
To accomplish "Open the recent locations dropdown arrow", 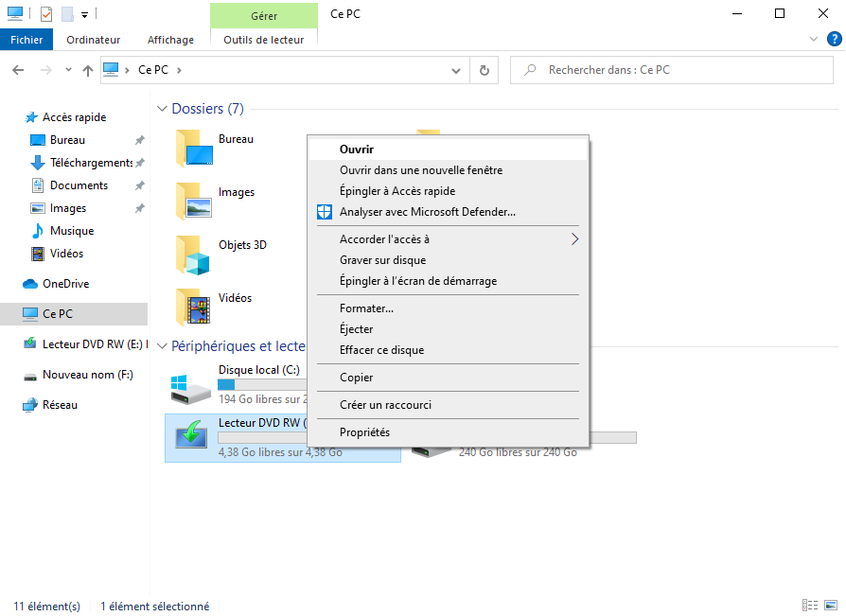I will pos(68,70).
